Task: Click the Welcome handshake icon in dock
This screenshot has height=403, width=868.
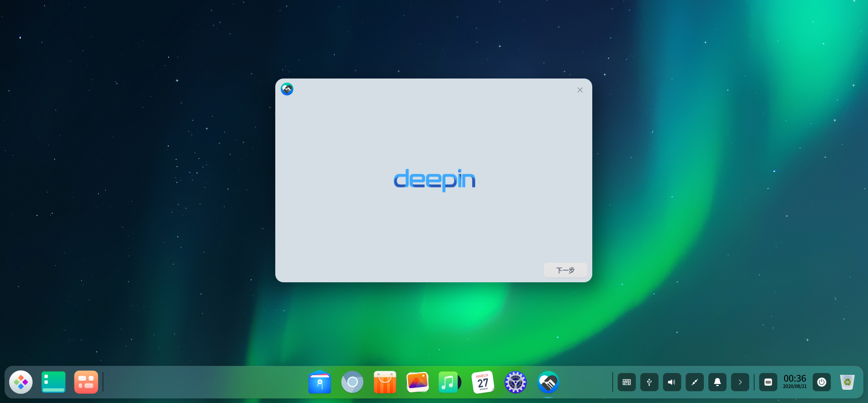Action: (x=548, y=382)
